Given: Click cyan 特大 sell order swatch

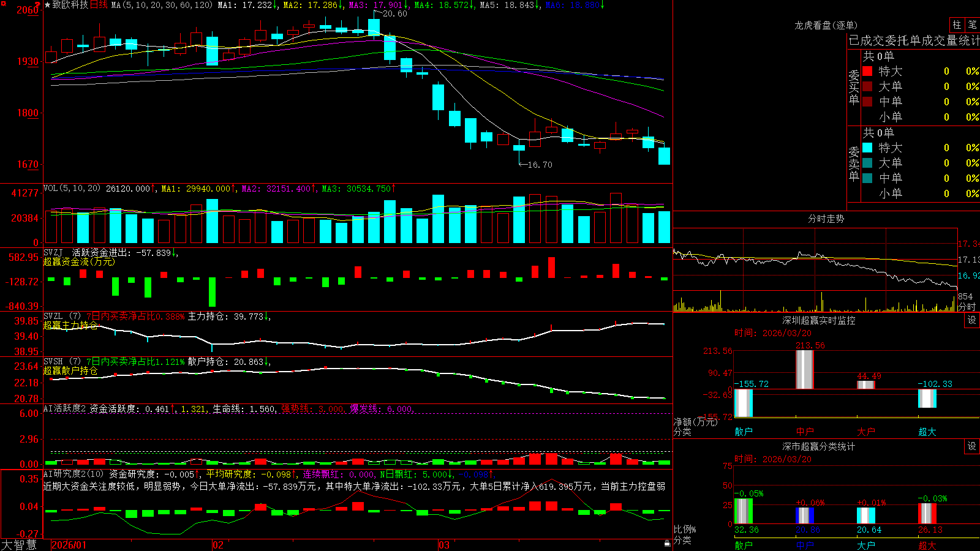Looking at the screenshot, I should pyautogui.click(x=867, y=148).
